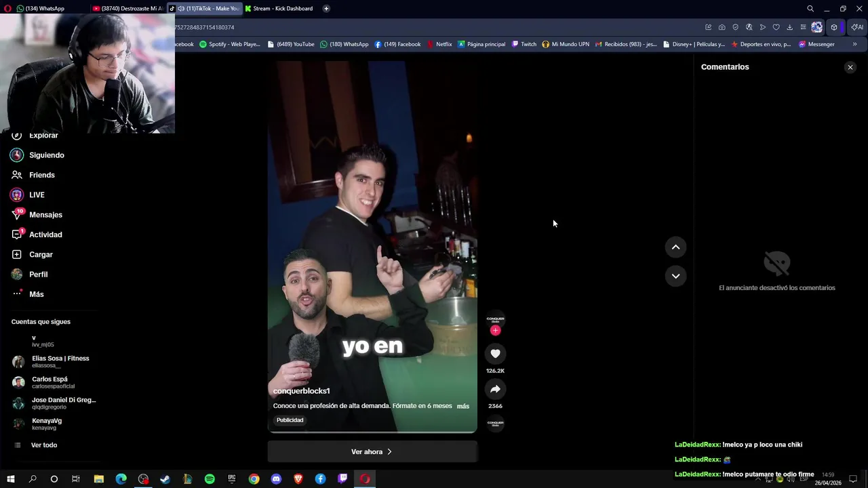Open OBS Studio from the taskbar
Viewport: 868px width, 488px height.
pos(143,479)
